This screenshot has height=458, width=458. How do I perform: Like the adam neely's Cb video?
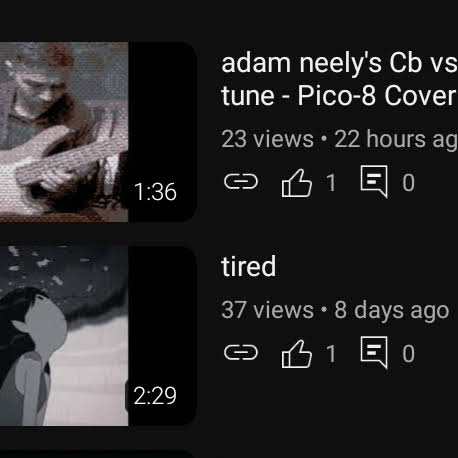pyautogui.click(x=297, y=183)
